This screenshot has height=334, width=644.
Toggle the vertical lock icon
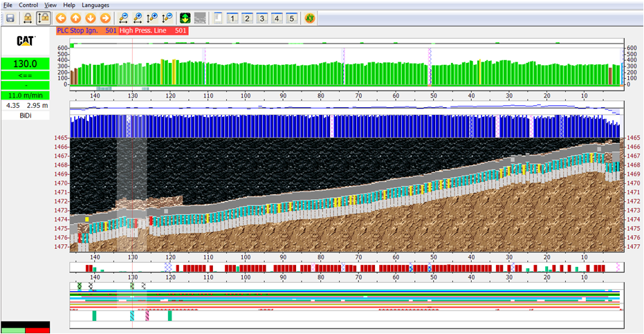click(43, 18)
